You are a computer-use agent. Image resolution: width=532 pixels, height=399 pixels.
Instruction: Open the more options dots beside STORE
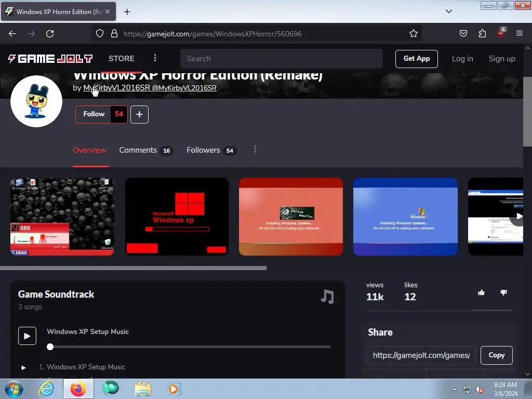155,58
